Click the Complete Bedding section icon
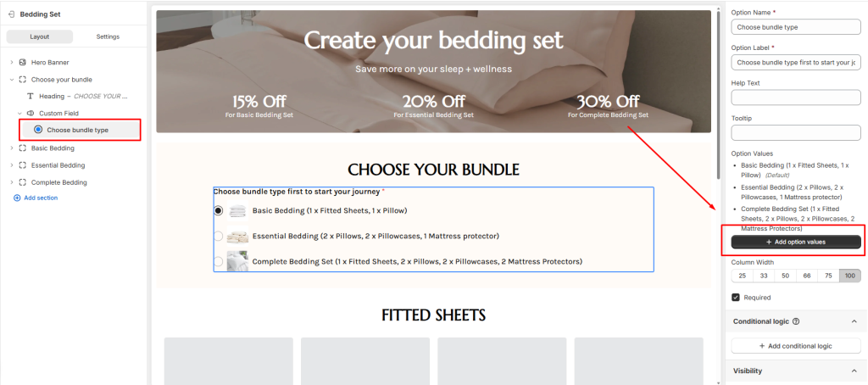Image resolution: width=868 pixels, height=385 pixels. [22, 182]
